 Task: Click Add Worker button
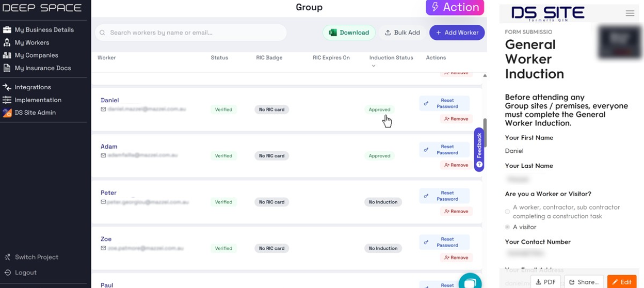pos(457,33)
